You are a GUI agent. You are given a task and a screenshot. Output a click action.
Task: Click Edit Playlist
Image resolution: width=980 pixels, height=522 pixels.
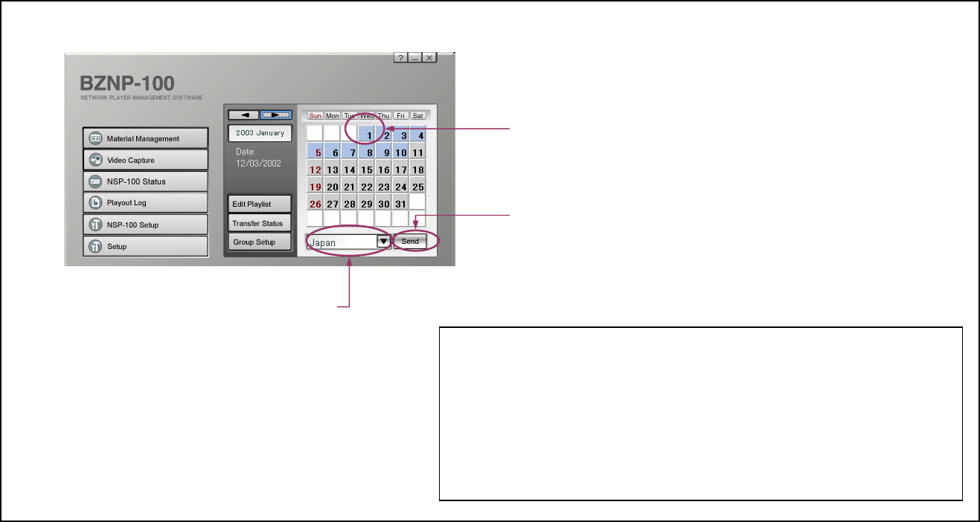(x=260, y=204)
